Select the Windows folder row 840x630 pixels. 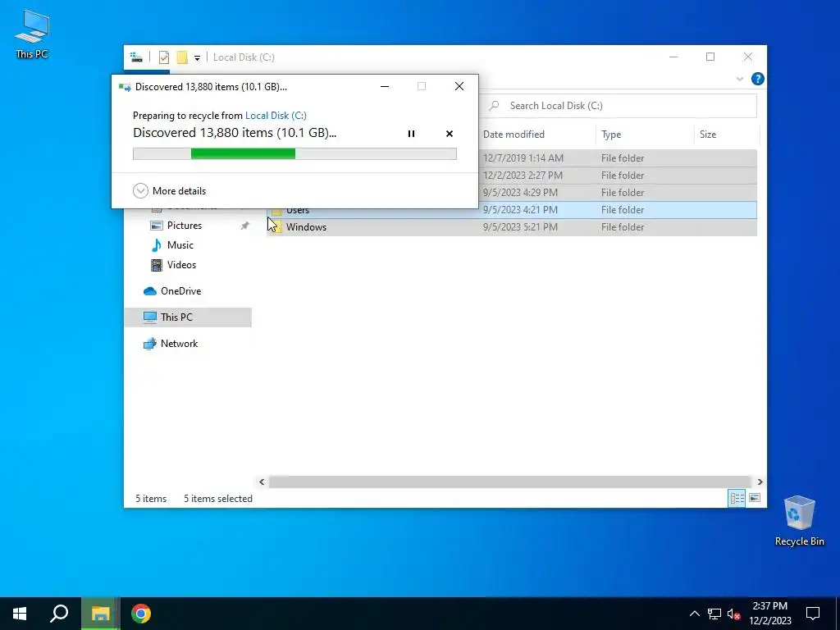512,227
